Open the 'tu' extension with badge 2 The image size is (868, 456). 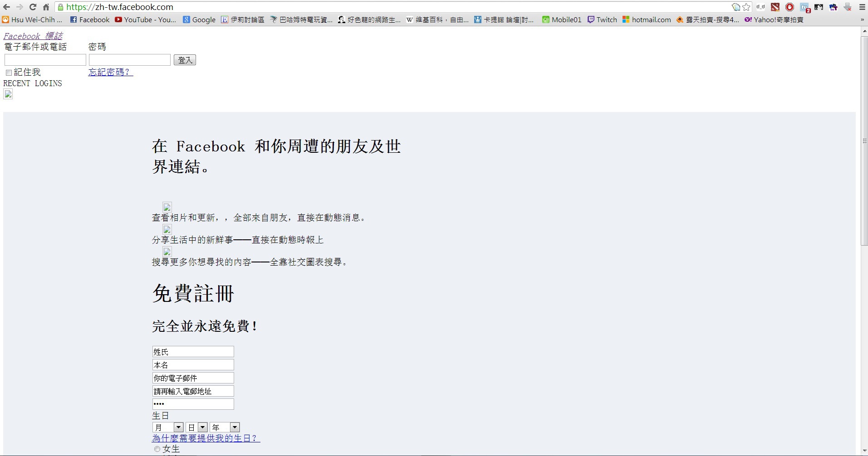[805, 8]
